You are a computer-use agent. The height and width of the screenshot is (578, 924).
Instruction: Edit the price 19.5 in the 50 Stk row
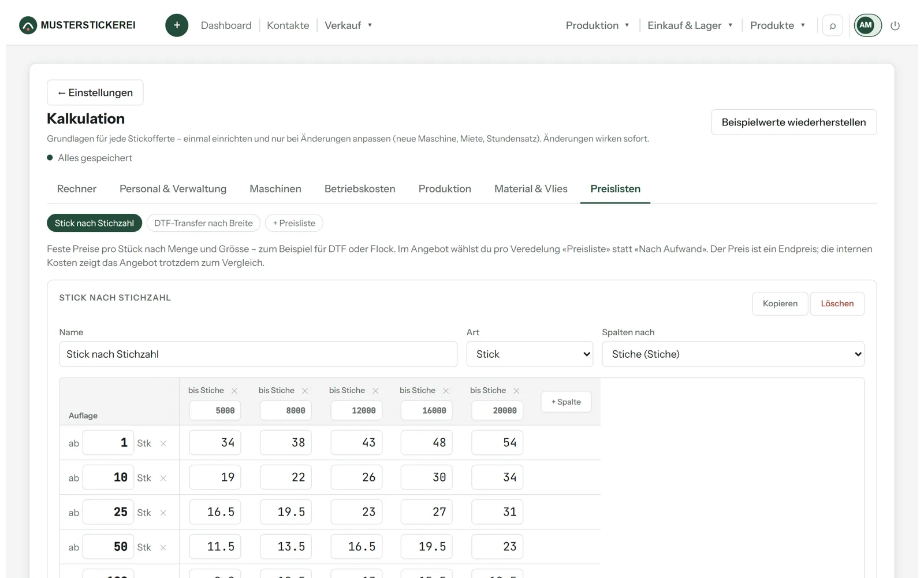click(426, 547)
